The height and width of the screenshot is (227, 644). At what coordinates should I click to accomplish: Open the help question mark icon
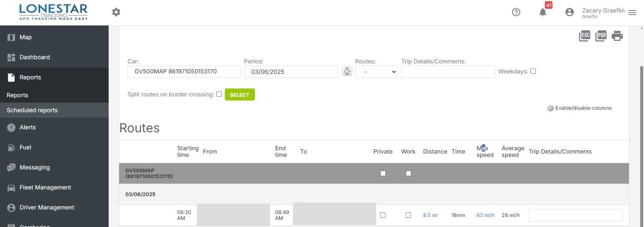(516, 12)
